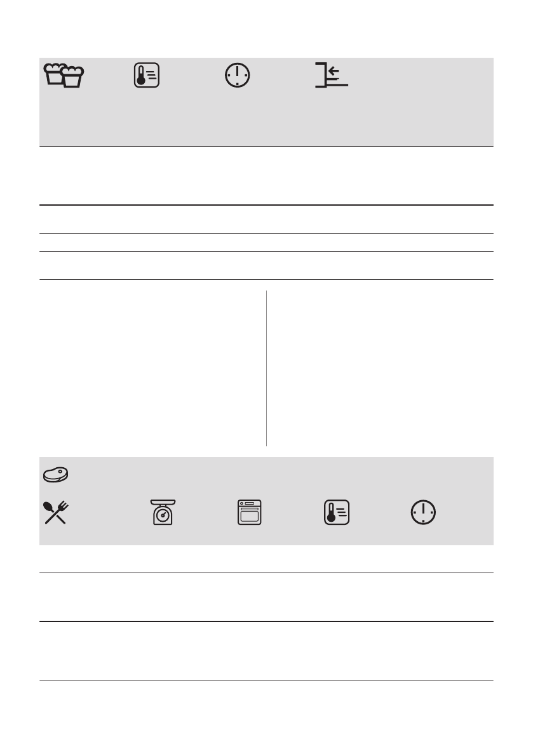Select the last empty row of the muffin table
This screenshot has width=533, height=756.
(x=266, y=266)
